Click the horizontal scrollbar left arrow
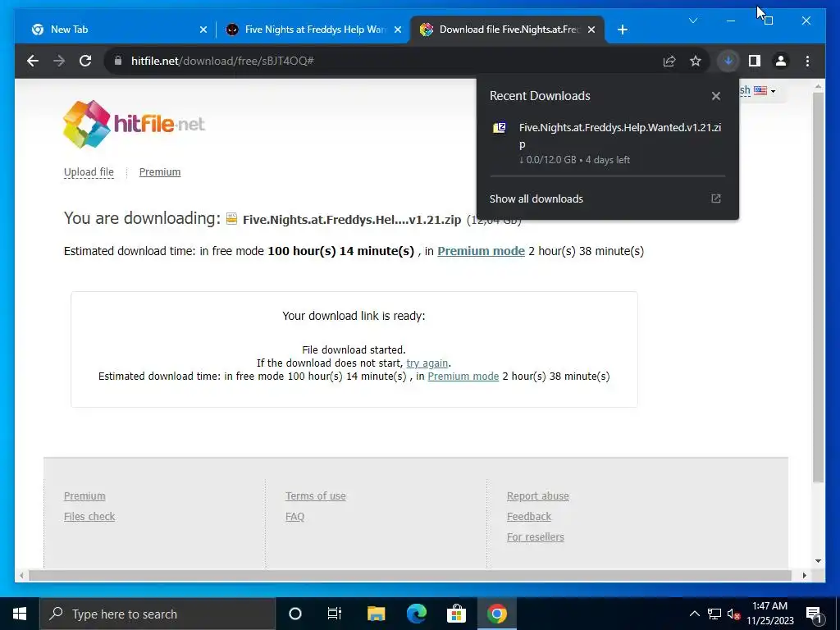Image resolution: width=840 pixels, height=630 pixels. tap(21, 575)
